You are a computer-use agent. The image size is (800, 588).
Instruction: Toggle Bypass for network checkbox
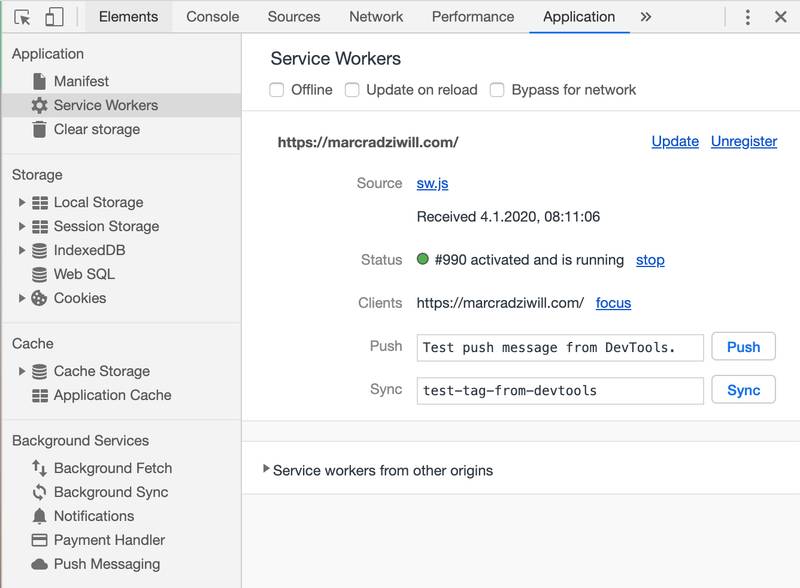[497, 90]
